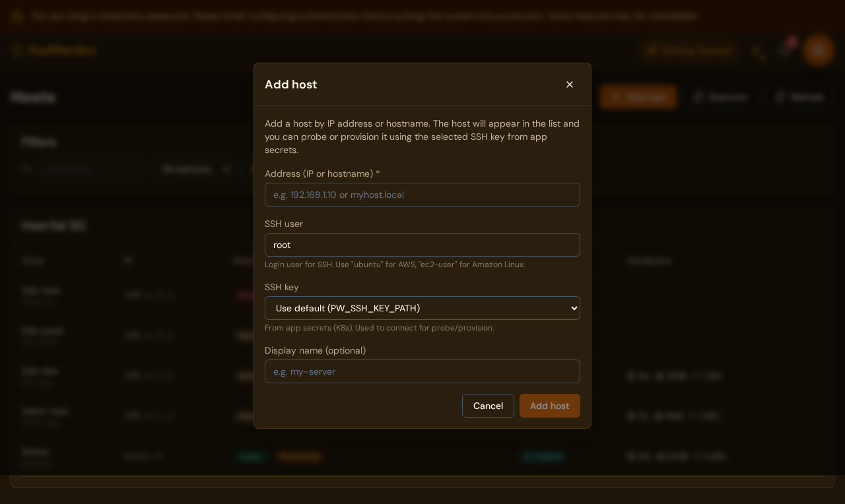Open the notifications bell
The width and height of the screenshot is (845, 504).
(786, 50)
